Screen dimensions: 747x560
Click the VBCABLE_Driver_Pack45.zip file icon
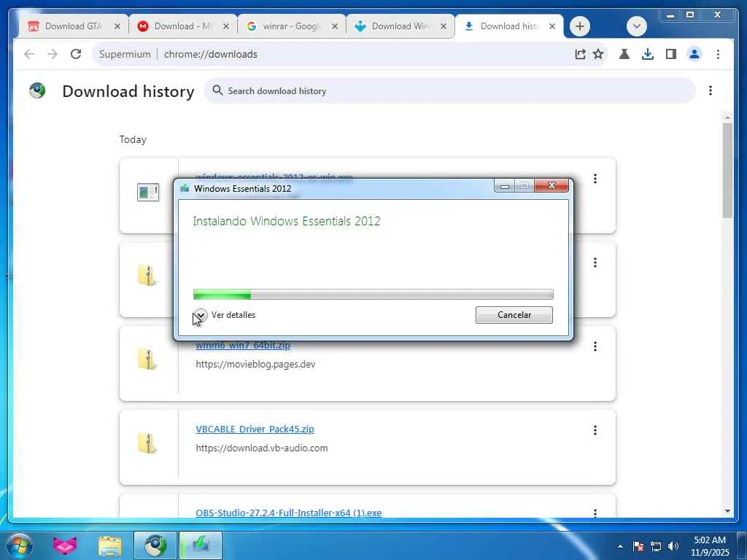[x=147, y=443]
